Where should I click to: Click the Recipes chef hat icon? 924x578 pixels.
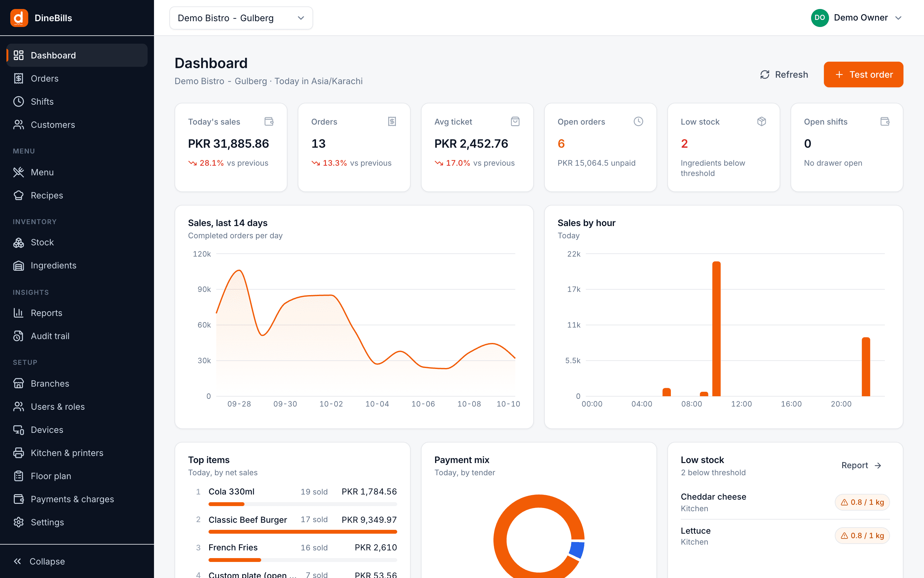click(x=18, y=195)
